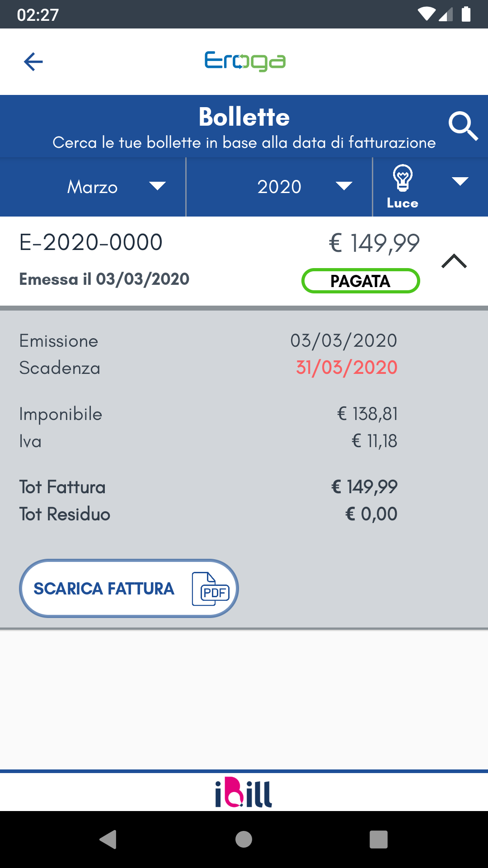Tap the PAGATA status badge
The height and width of the screenshot is (868, 488).
point(360,281)
